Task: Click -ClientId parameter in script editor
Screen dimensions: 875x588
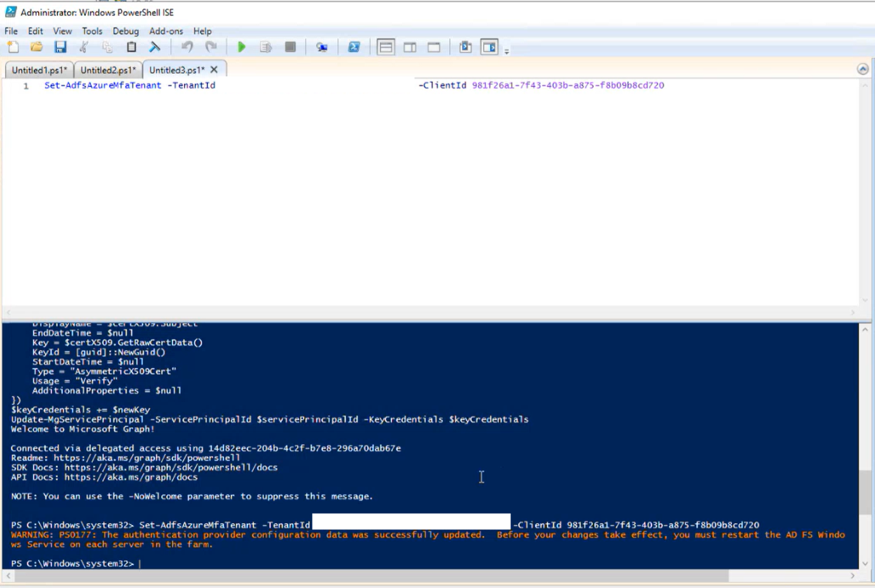Action: (x=442, y=85)
